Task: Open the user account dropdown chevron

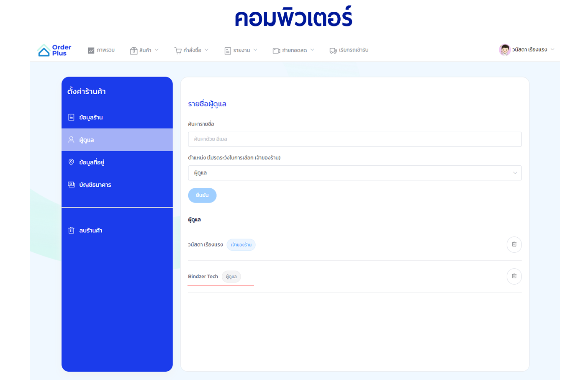Action: [x=552, y=49]
